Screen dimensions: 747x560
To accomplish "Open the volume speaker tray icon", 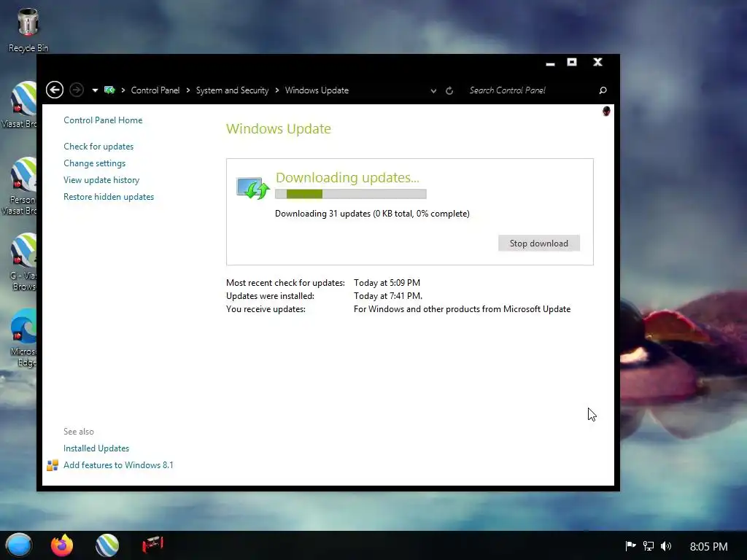I will (x=666, y=545).
